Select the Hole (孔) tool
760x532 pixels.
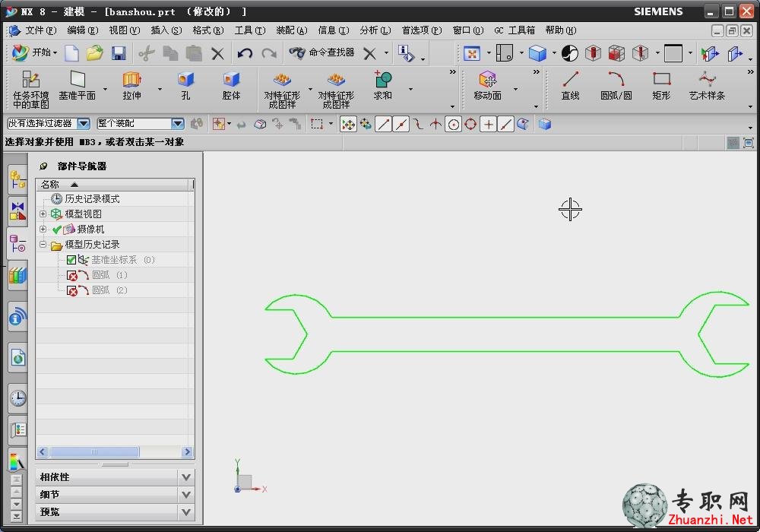pos(185,86)
